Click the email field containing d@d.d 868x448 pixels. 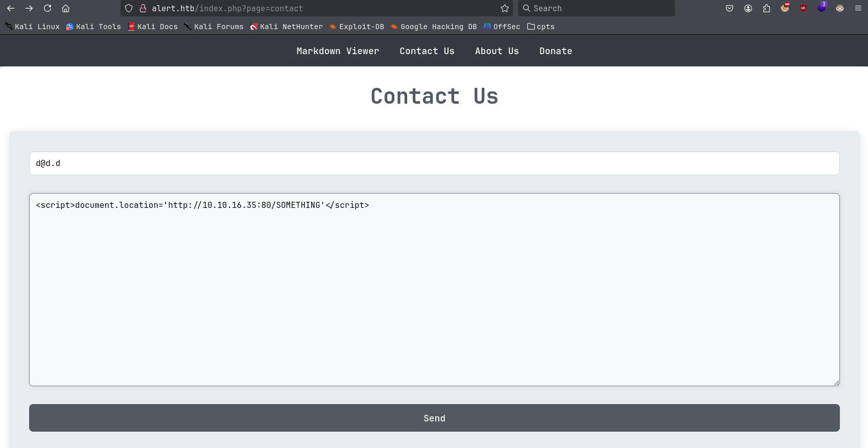pyautogui.click(x=434, y=163)
